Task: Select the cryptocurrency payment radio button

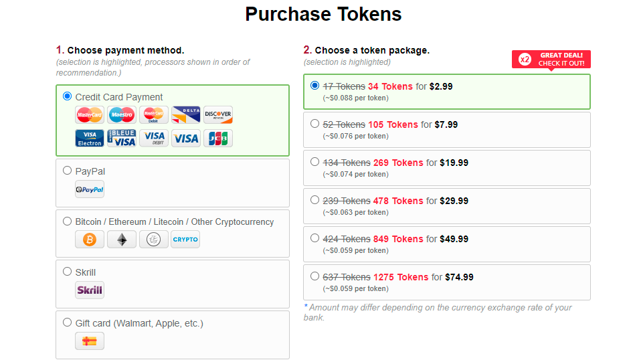Action: coord(67,221)
